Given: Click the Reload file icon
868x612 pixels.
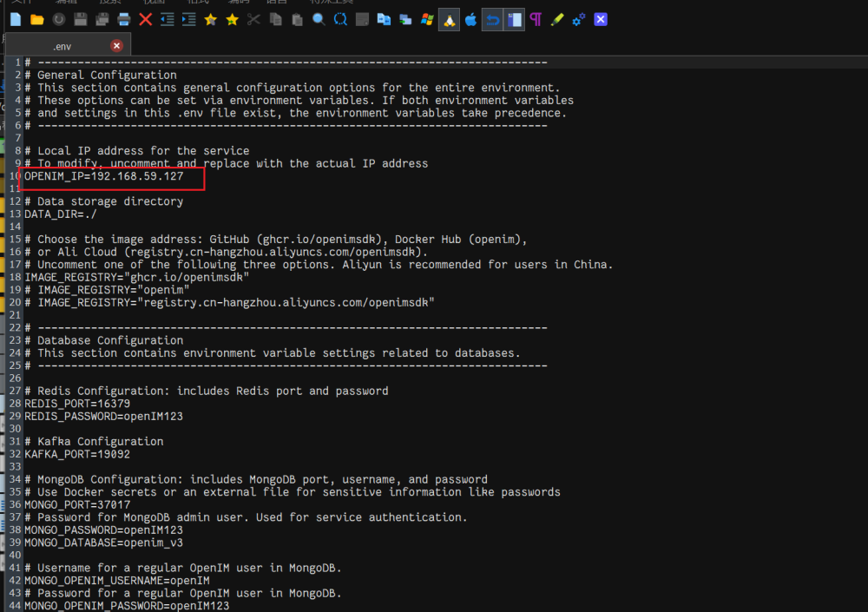Looking at the screenshot, I should pos(59,19).
